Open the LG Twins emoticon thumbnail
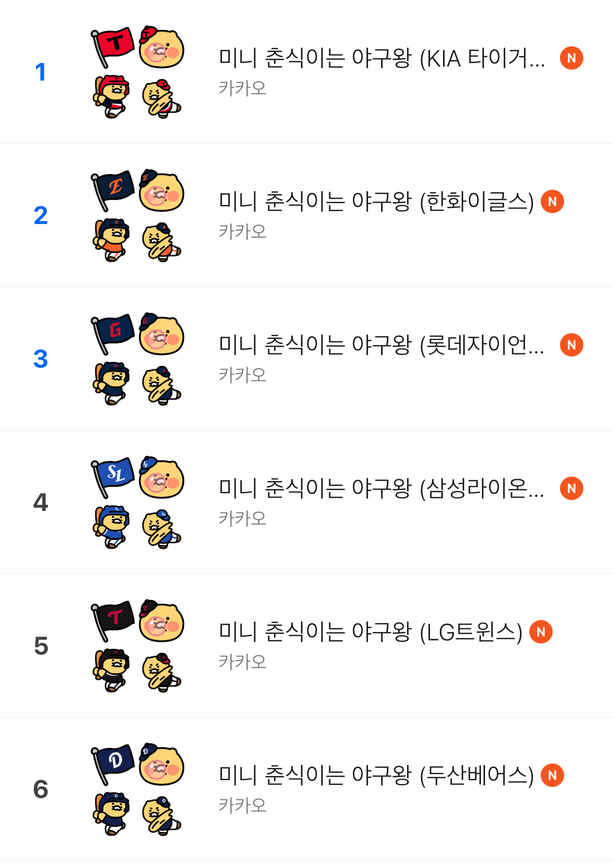Image resolution: width=613 pixels, height=868 pixels. (137, 646)
